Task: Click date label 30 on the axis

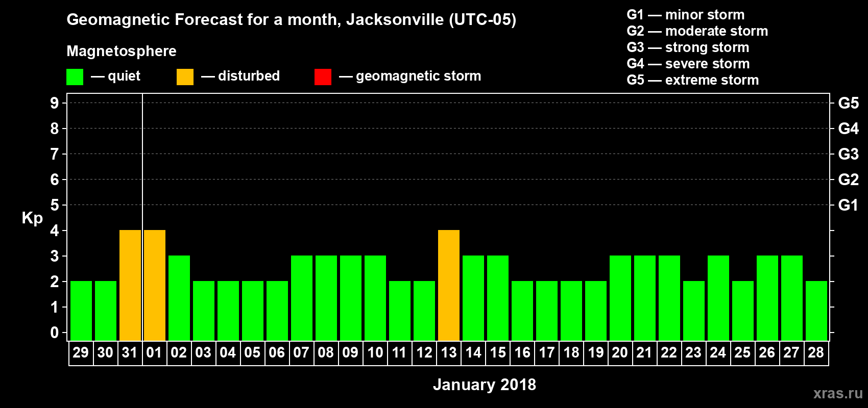Action: tap(105, 352)
